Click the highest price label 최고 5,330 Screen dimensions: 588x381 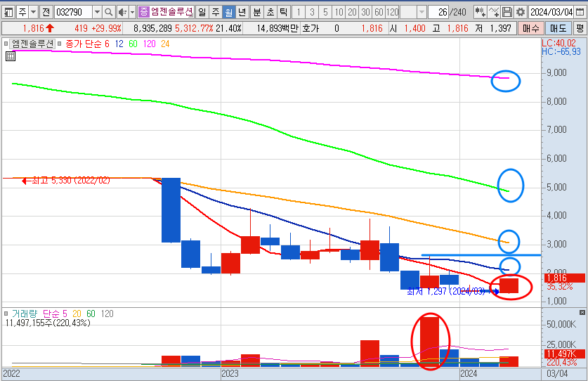click(x=70, y=181)
